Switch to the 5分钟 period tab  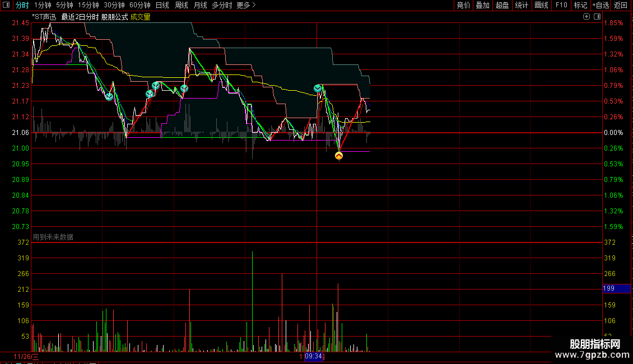(x=64, y=5)
